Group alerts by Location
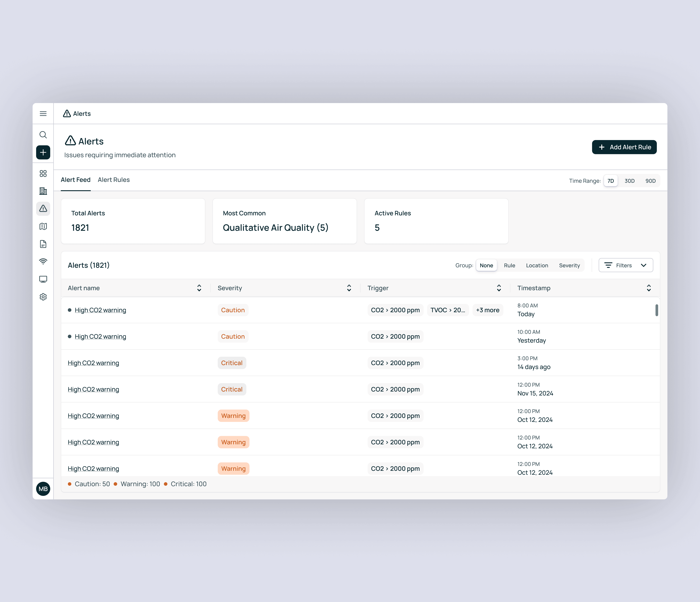The width and height of the screenshot is (700, 602). (537, 265)
